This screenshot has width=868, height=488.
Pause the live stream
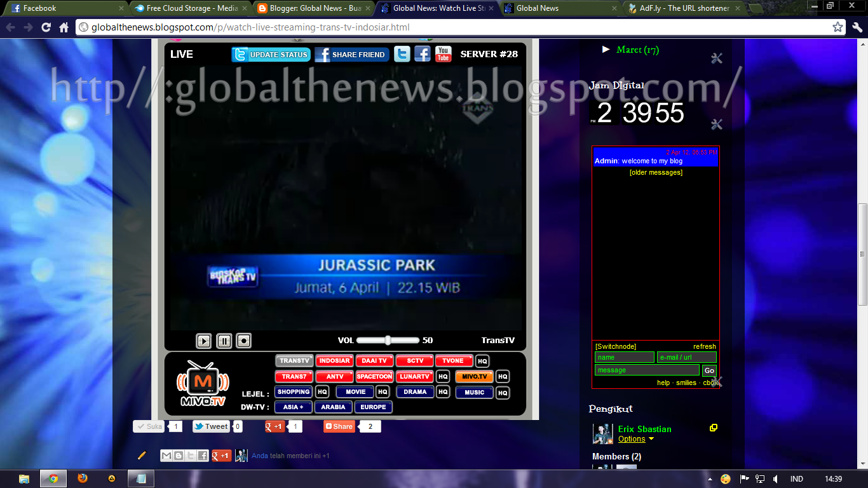[224, 341]
